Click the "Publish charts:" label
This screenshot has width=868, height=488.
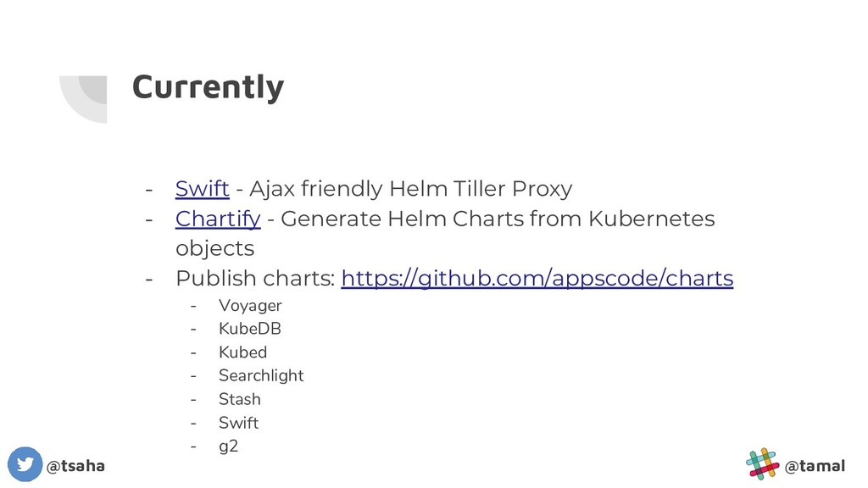tap(255, 278)
